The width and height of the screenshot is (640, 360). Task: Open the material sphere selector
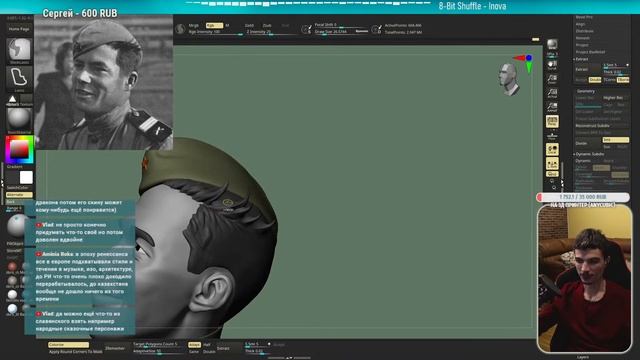(x=19, y=119)
